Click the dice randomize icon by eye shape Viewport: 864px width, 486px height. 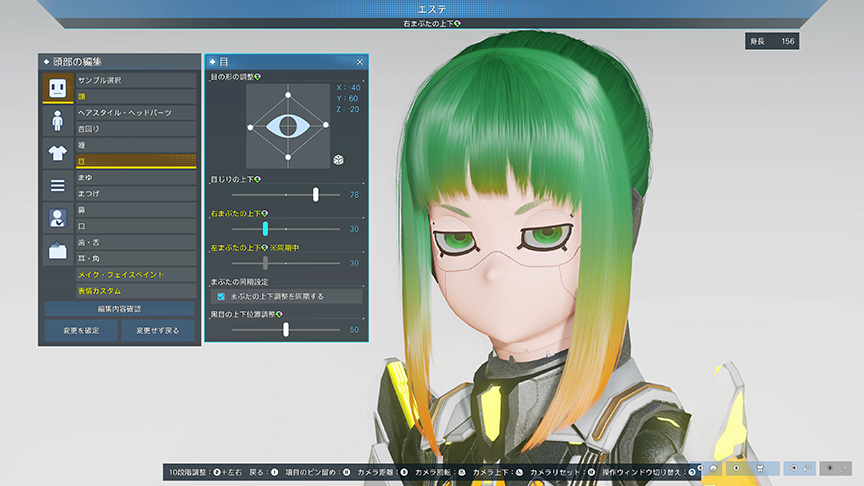click(x=339, y=159)
